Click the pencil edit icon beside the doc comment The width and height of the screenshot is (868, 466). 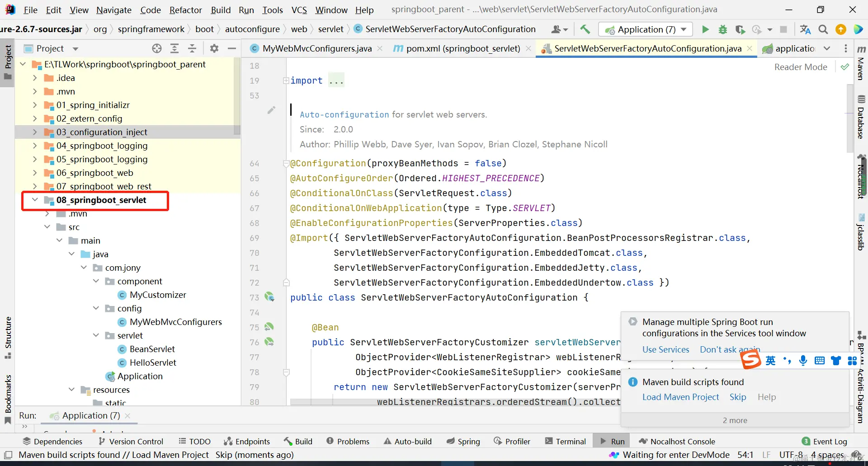[271, 110]
